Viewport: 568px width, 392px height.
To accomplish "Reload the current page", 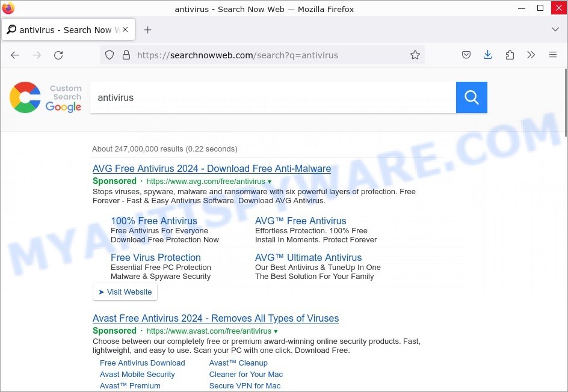I will (x=58, y=55).
